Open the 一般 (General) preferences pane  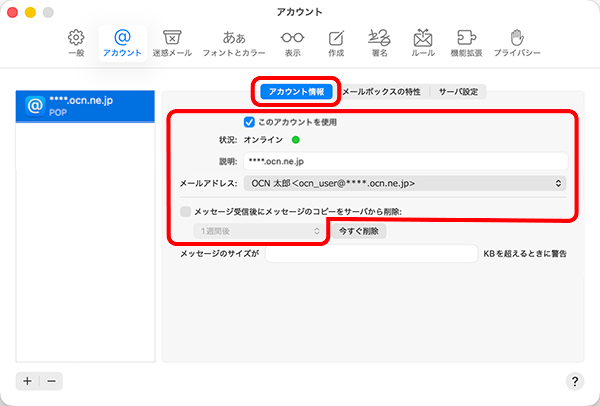76,42
